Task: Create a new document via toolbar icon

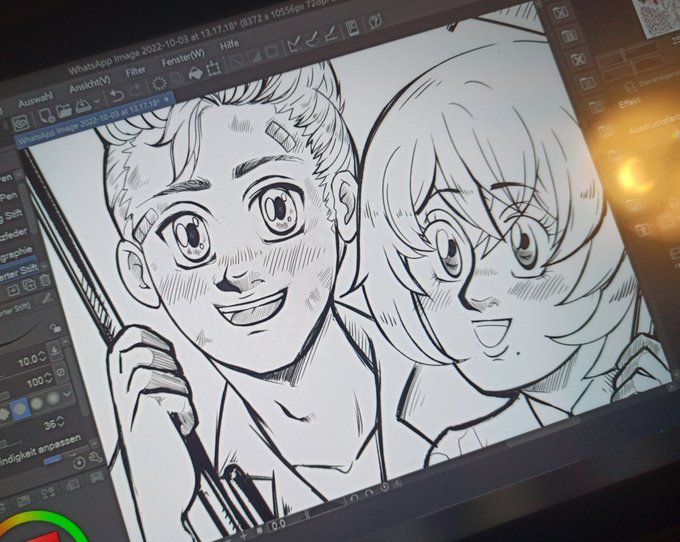Action: (x=46, y=116)
